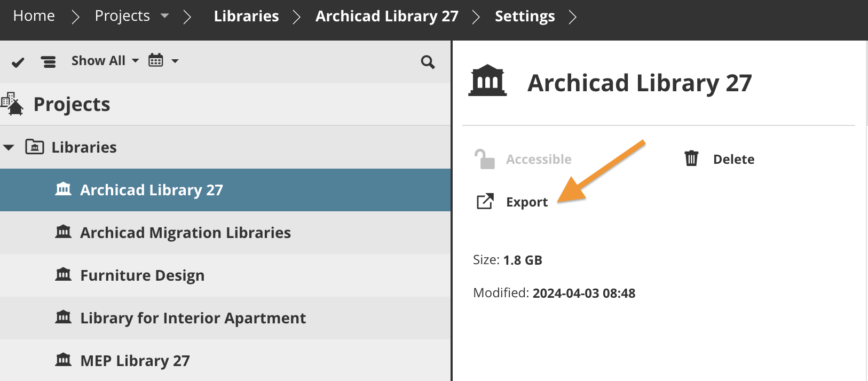Toggle the Accessible lock state
Viewport: 868px width, 381px height.
(484, 159)
